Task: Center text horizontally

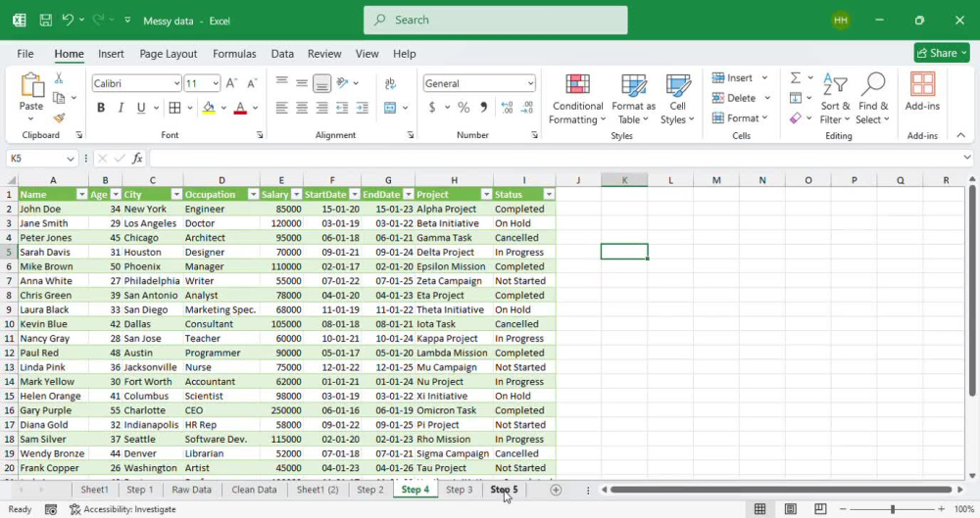Action: 302,108
